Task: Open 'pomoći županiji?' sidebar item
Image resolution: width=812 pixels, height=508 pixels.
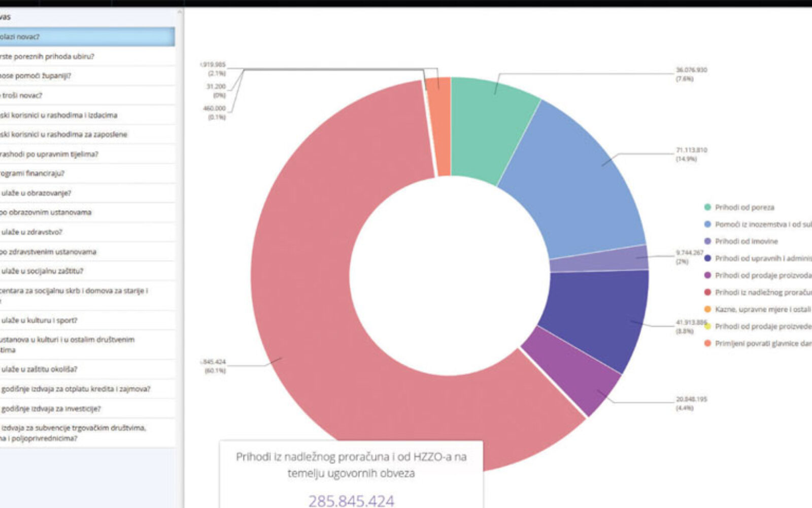Action: [86, 76]
